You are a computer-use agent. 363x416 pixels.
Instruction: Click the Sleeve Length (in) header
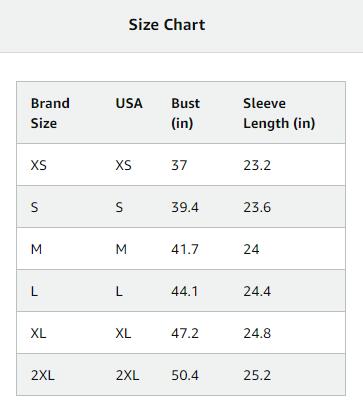tap(279, 113)
